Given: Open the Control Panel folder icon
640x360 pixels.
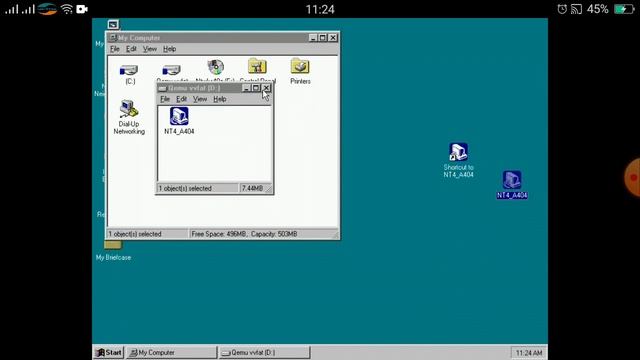Looking at the screenshot, I should click(257, 67).
